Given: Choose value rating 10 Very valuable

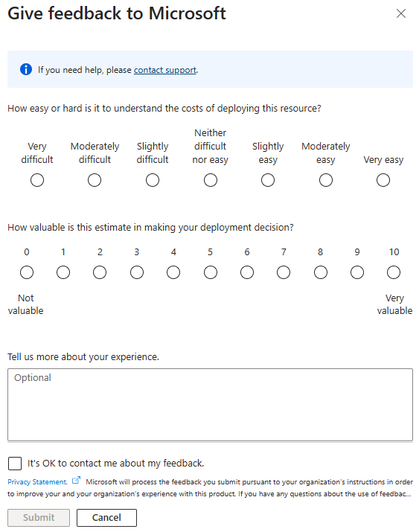Looking at the screenshot, I should (394, 272).
